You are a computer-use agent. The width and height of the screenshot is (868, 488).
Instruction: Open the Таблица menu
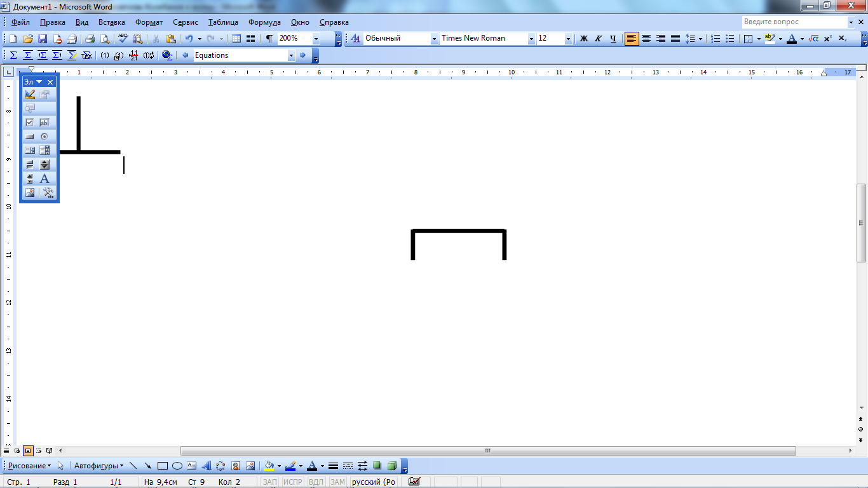tap(223, 22)
